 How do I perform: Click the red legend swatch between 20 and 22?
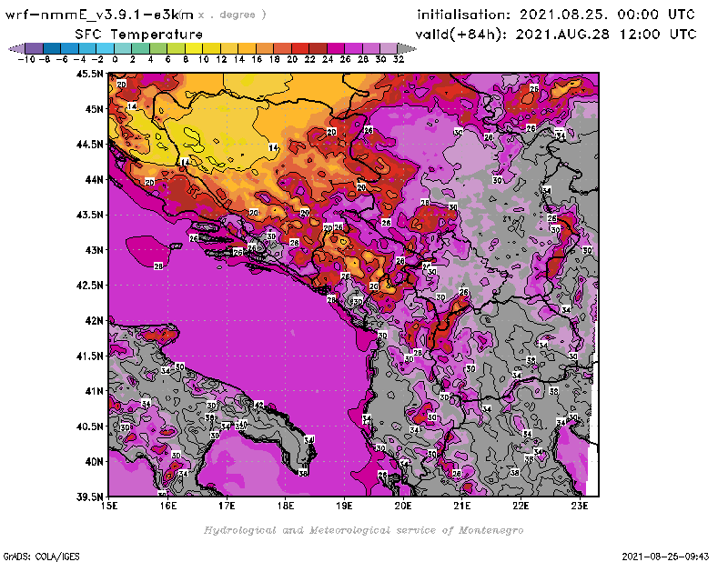point(301,48)
